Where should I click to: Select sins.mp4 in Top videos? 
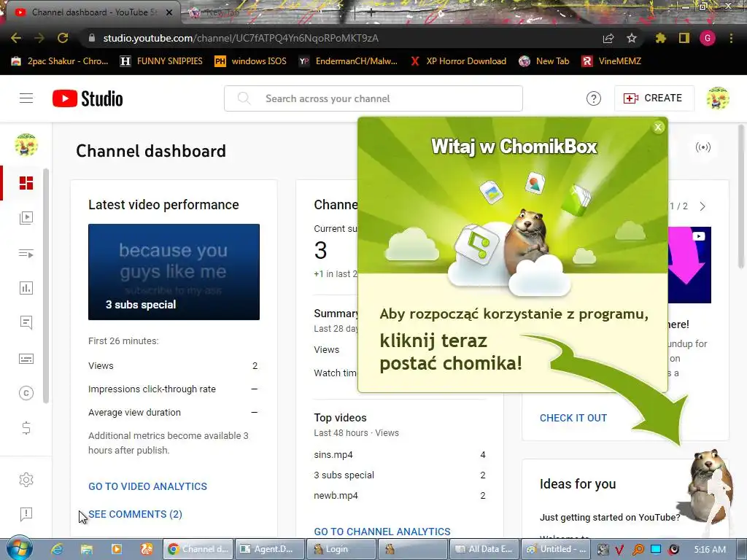pos(333,455)
